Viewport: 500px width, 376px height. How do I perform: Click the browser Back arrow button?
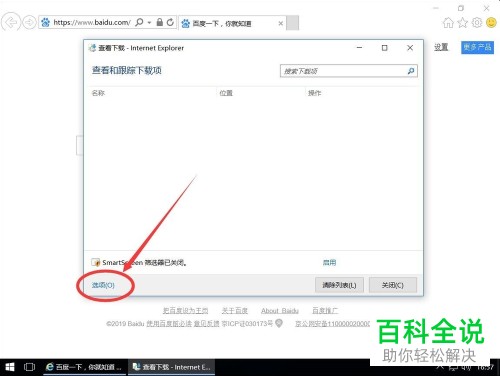click(11, 23)
